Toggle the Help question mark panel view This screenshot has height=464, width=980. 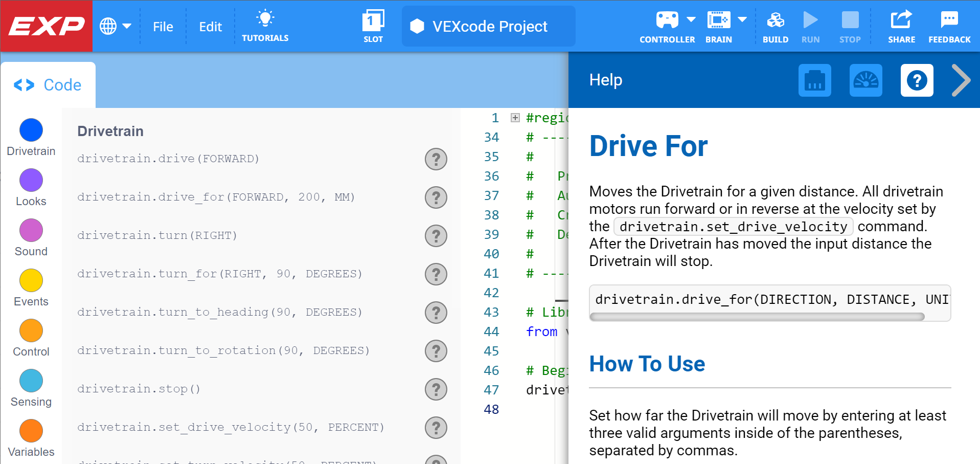[917, 80]
